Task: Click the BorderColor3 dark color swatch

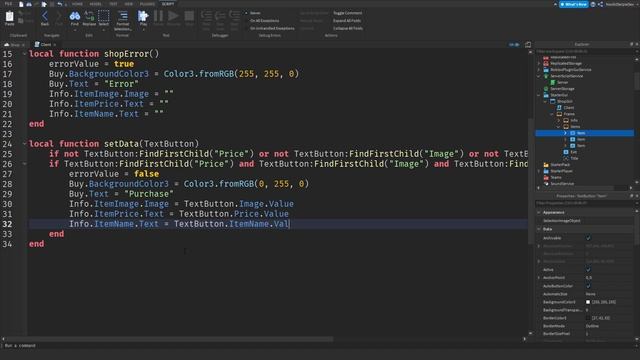Action: [x=588, y=318]
